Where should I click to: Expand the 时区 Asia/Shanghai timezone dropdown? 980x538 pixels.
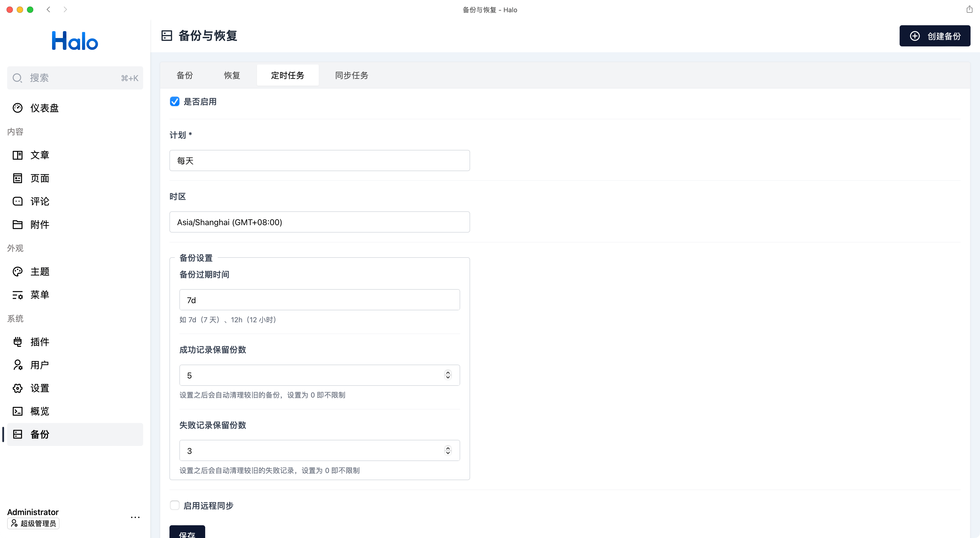(319, 222)
